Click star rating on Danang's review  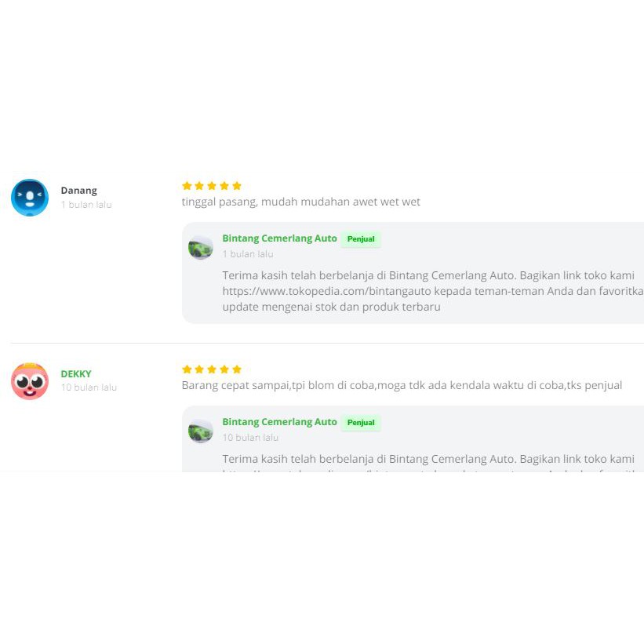(212, 186)
